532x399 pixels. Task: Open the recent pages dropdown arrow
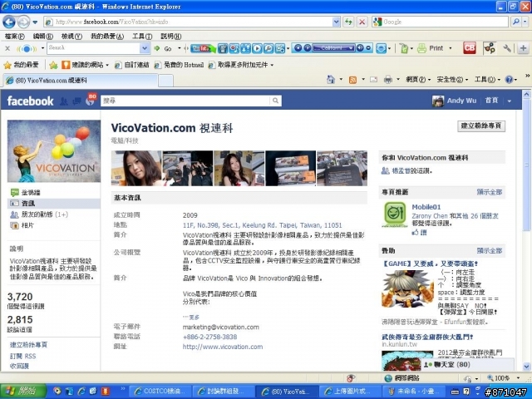tap(35, 22)
